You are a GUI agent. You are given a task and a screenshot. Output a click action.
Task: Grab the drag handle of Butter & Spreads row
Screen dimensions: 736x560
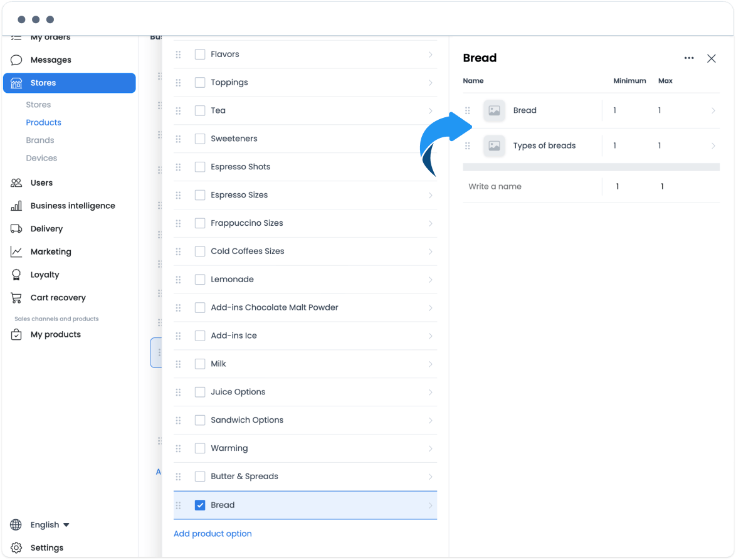(179, 477)
